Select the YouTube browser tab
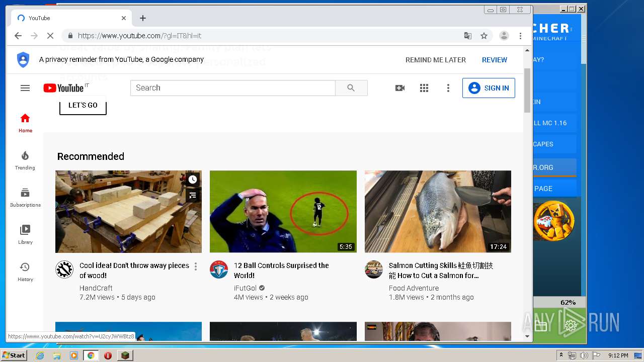 (71, 18)
